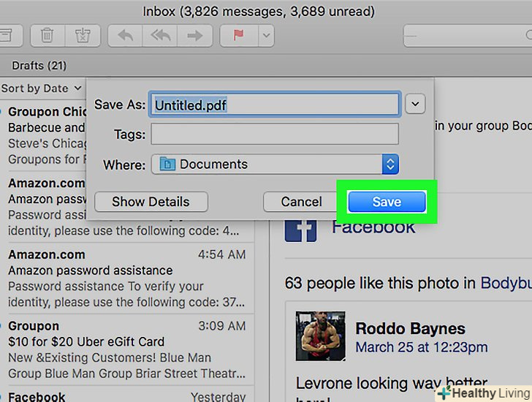Image resolution: width=532 pixels, height=402 pixels.
Task: Click the Junk mail toolbar icon
Action: tap(83, 35)
